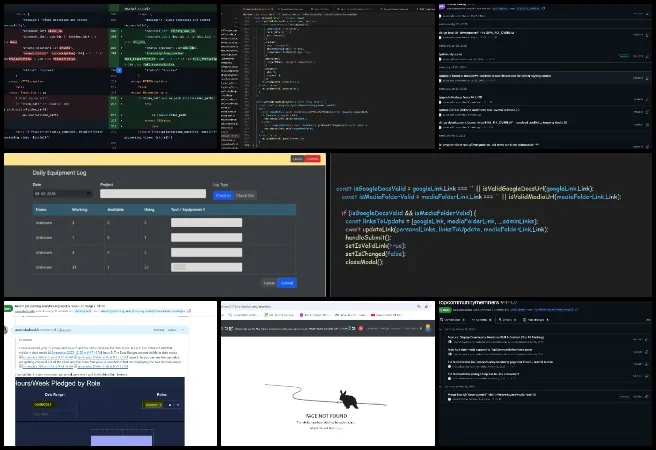Click the green Verified badge in commits list
This screenshot has height=450, width=656.
point(623,56)
